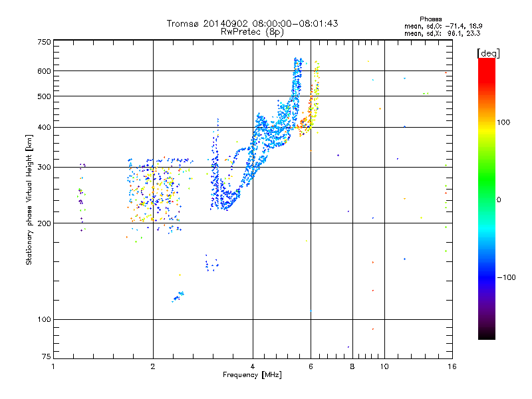
Task: Click the y-axis tick label '300'
Action: 44,168
